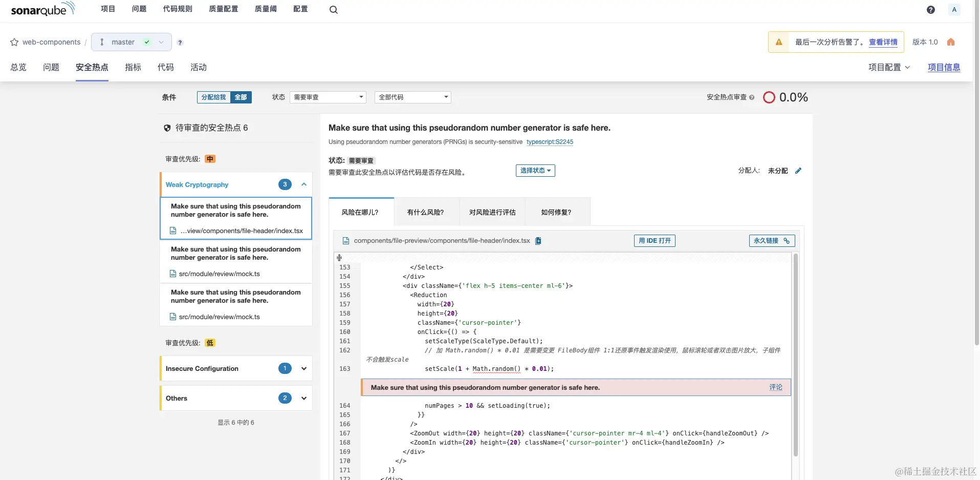Click the 版本 1.0 label

tap(925, 42)
